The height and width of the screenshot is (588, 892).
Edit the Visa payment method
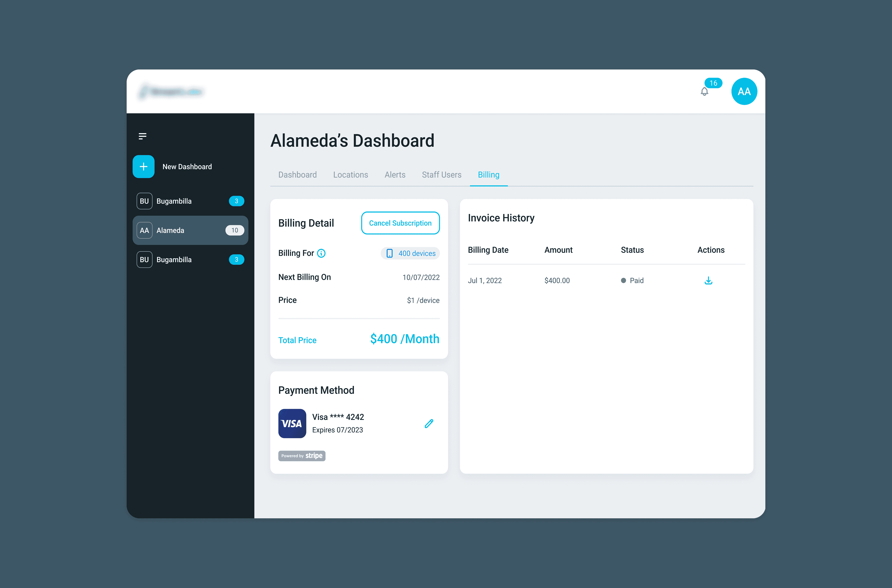(429, 423)
